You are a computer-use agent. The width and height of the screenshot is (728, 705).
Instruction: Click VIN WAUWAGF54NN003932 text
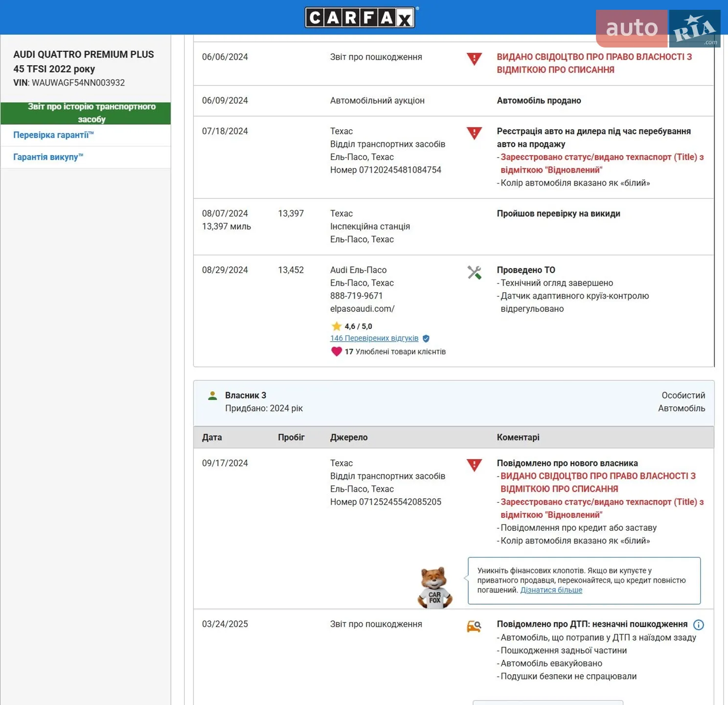pyautogui.click(x=69, y=83)
